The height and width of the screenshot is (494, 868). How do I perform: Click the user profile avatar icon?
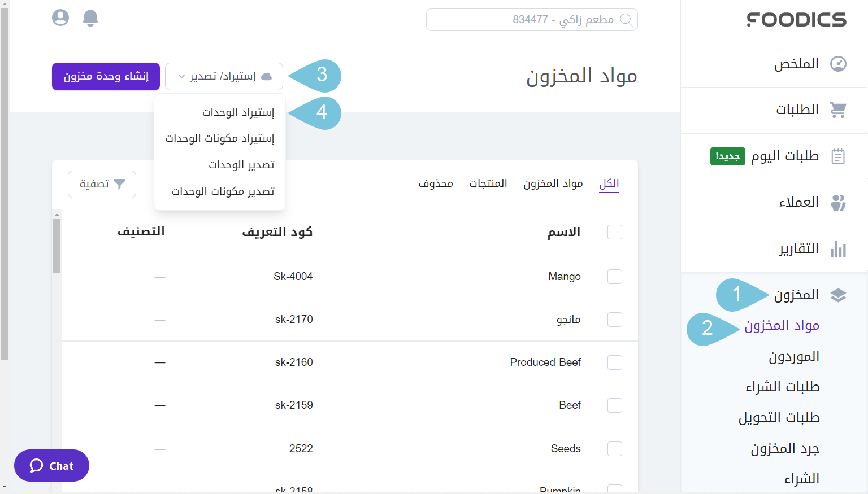pos(60,18)
